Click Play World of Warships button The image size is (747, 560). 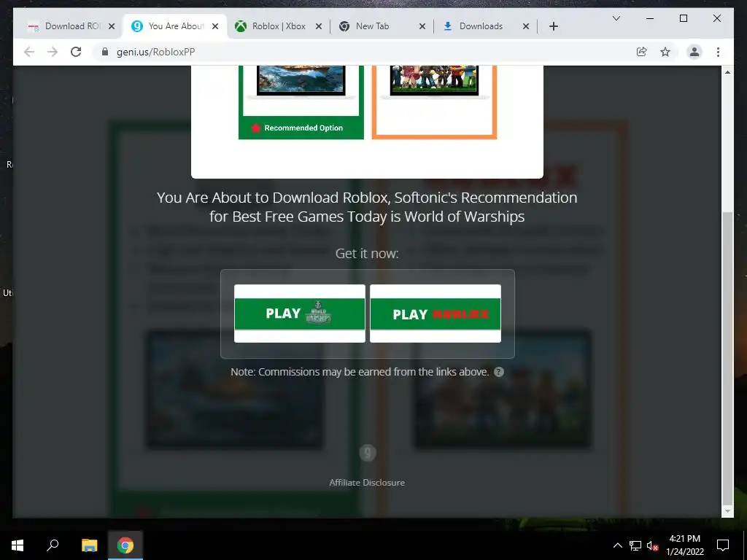point(300,314)
